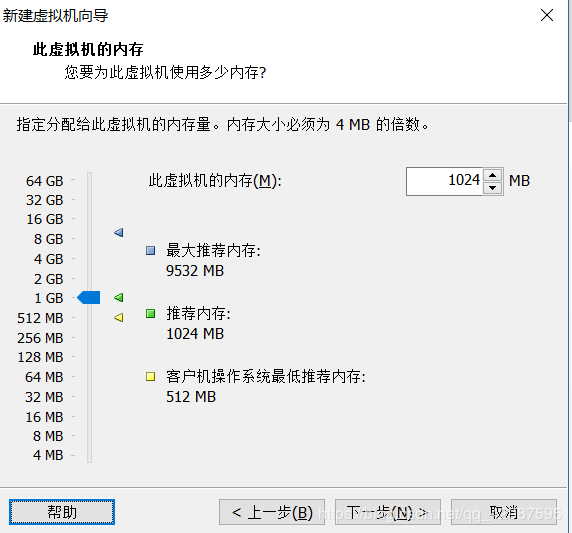
Task: Select the 32 GB slider label
Action: click(x=45, y=200)
